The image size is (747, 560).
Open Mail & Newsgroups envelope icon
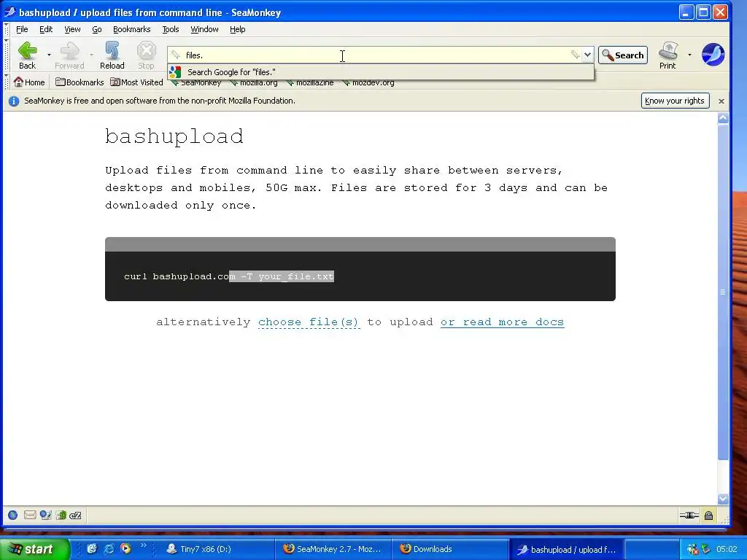[x=29, y=516]
